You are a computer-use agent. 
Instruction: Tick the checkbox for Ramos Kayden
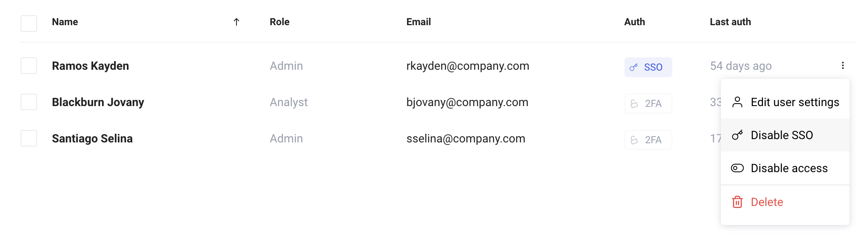[29, 66]
